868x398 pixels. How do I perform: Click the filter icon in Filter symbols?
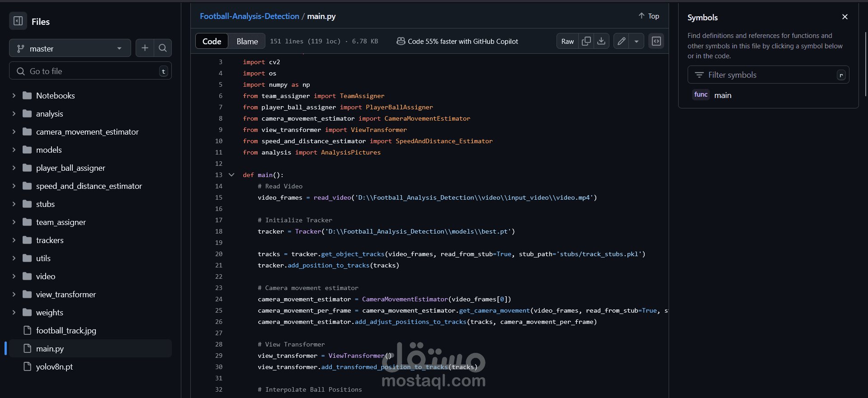click(x=699, y=75)
